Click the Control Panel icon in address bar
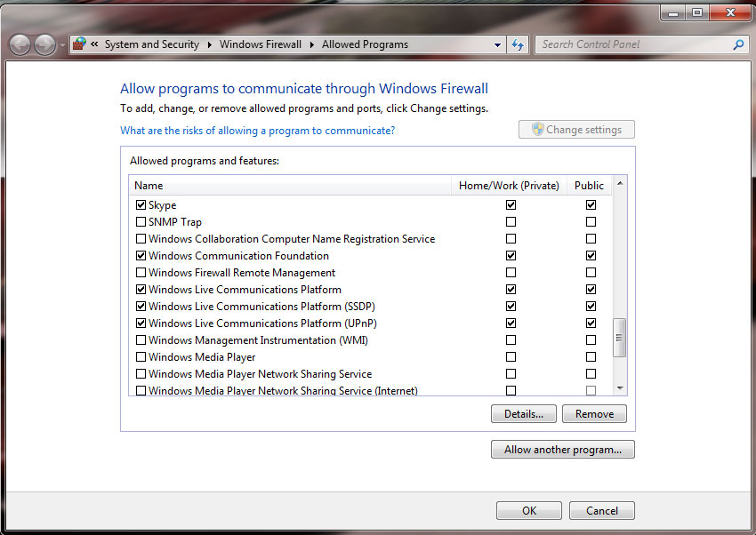The height and width of the screenshot is (535, 756). pyautogui.click(x=79, y=44)
